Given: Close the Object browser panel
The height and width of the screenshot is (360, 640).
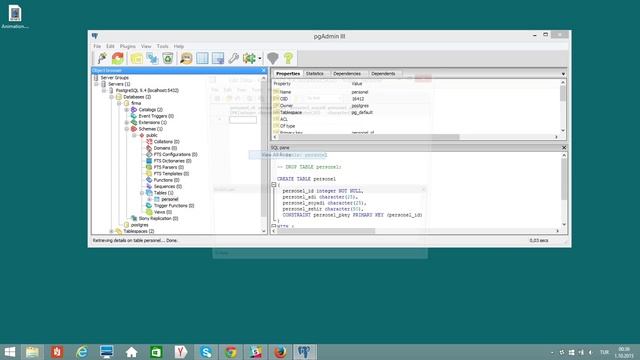Looking at the screenshot, I should [263, 70].
